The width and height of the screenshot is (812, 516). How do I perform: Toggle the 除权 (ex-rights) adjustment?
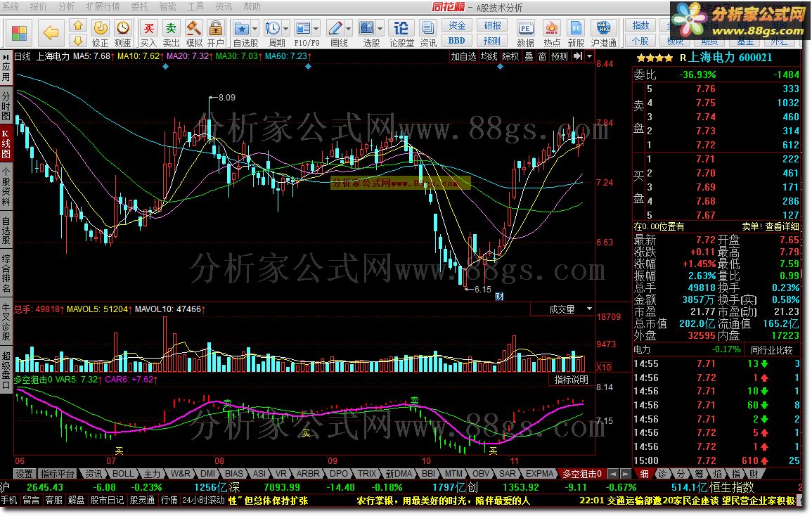510,56
